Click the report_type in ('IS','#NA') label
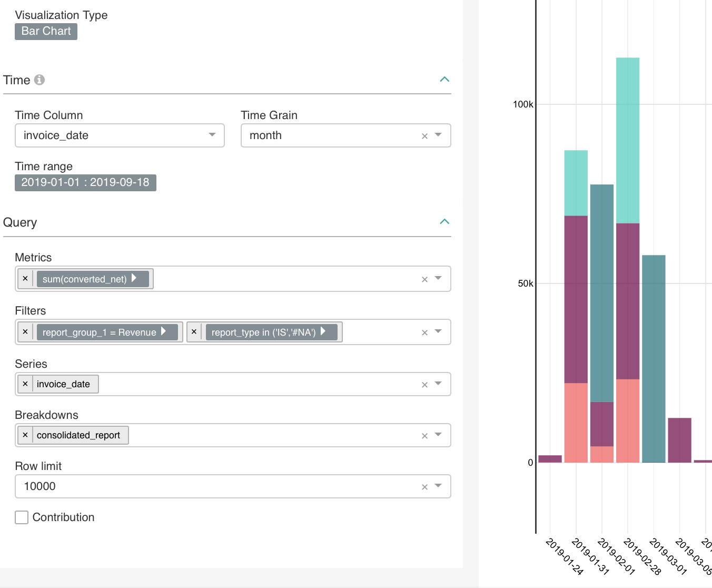 coord(263,332)
